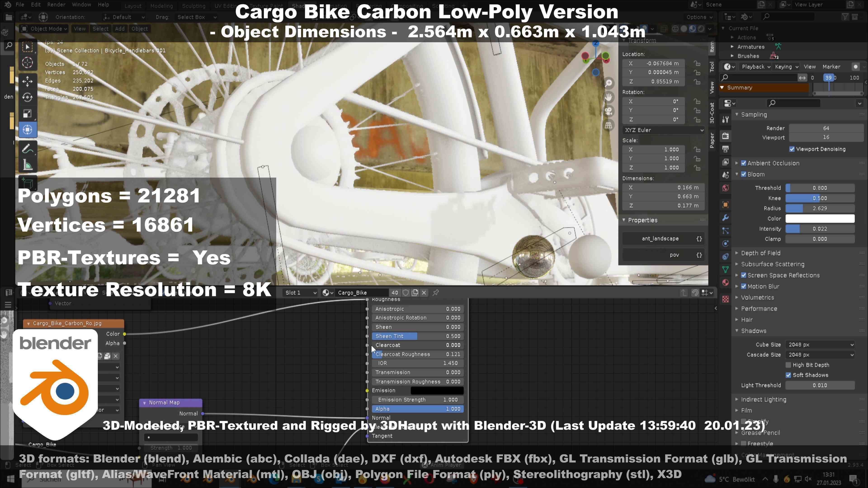Open the viewport Add menu
The image size is (868, 488).
tap(120, 29)
